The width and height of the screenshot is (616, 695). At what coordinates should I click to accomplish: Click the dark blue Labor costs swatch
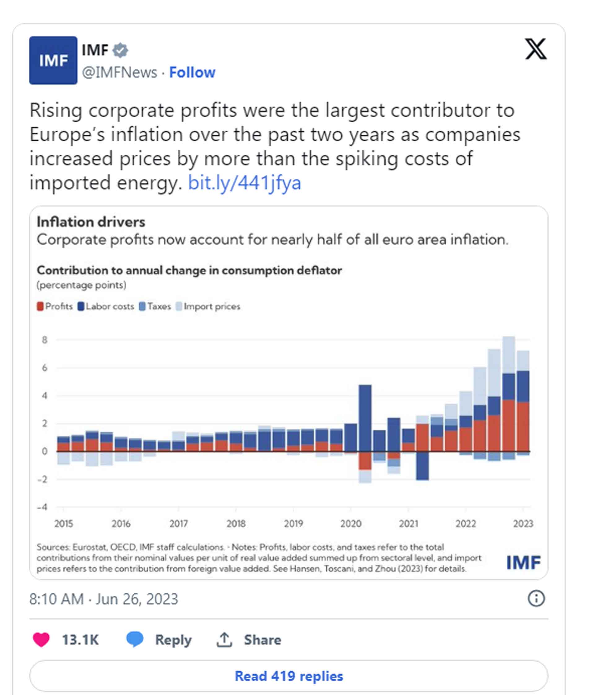tap(81, 306)
